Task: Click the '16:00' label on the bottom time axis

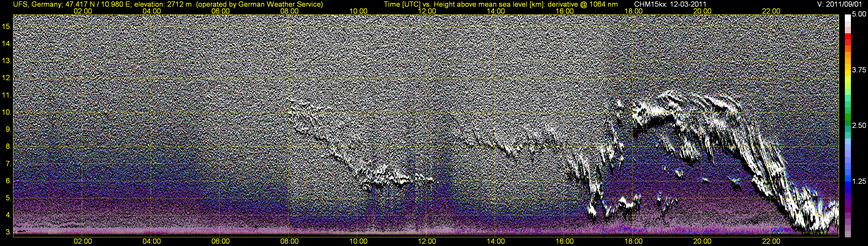Action: (565, 241)
